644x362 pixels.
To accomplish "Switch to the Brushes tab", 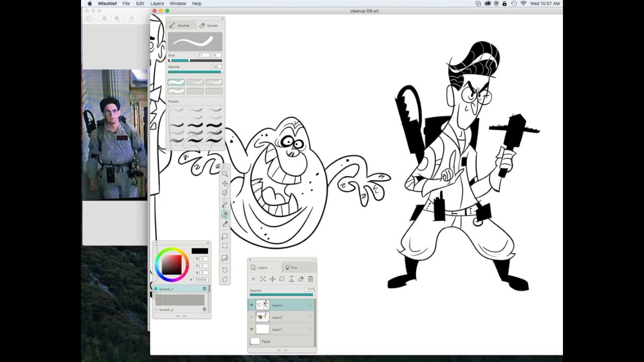I will point(180,26).
